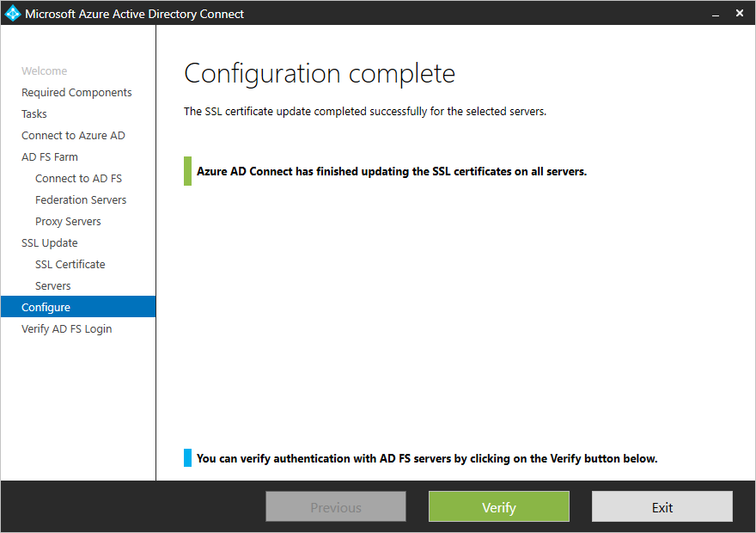Close the Azure AD Connect window
The width and height of the screenshot is (756, 533).
pyautogui.click(x=740, y=13)
